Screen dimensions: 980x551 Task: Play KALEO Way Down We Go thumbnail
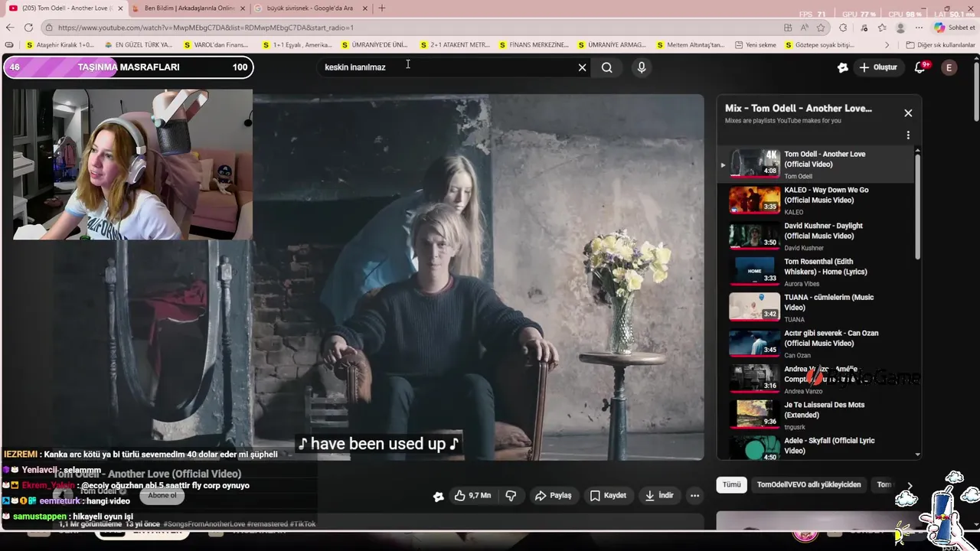point(754,200)
